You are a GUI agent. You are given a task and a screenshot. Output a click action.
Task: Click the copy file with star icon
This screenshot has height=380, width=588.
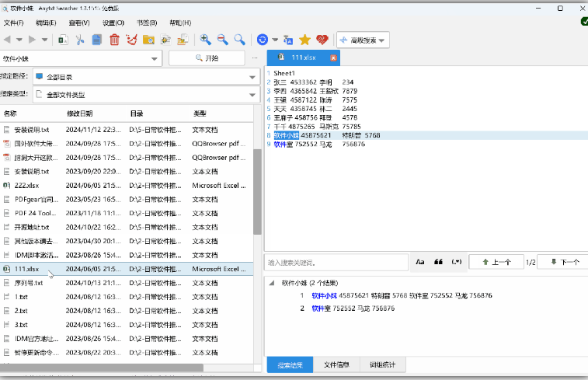click(x=165, y=40)
